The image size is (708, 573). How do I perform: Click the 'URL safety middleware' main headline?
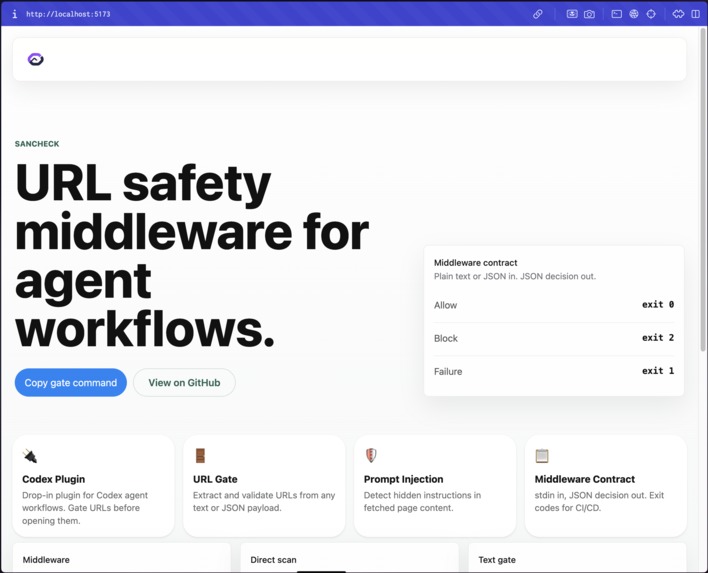point(192,256)
